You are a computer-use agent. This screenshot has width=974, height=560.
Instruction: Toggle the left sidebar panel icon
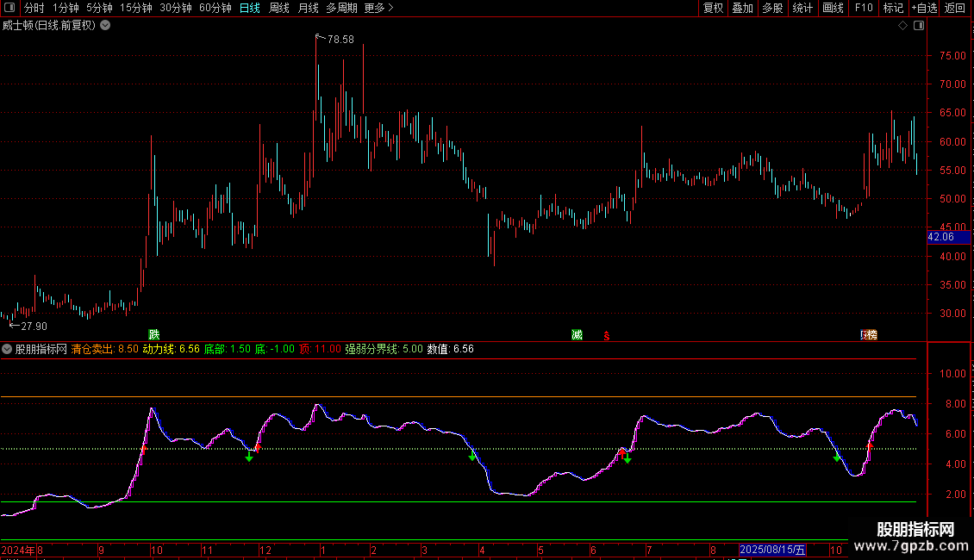[8, 9]
